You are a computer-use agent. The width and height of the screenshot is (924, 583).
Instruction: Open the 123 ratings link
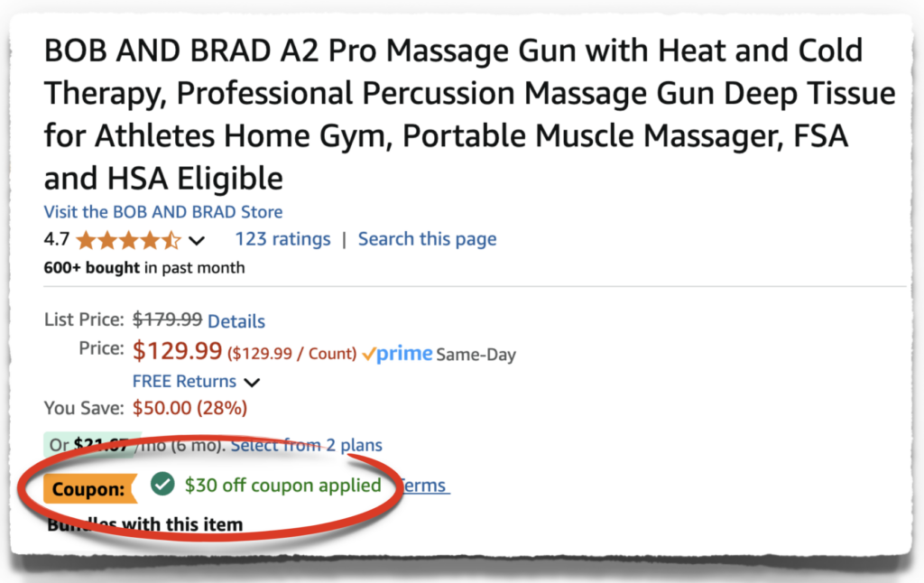(x=282, y=238)
